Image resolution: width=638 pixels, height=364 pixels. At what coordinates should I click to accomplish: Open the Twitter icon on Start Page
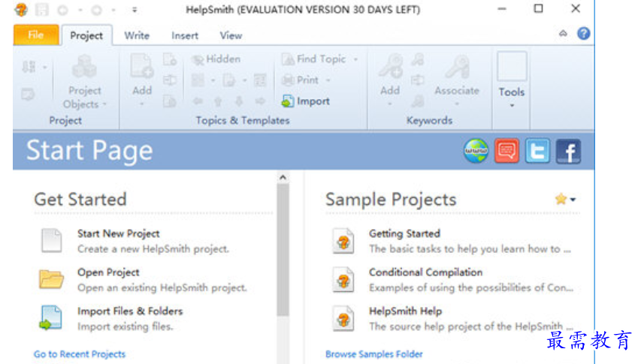click(537, 151)
